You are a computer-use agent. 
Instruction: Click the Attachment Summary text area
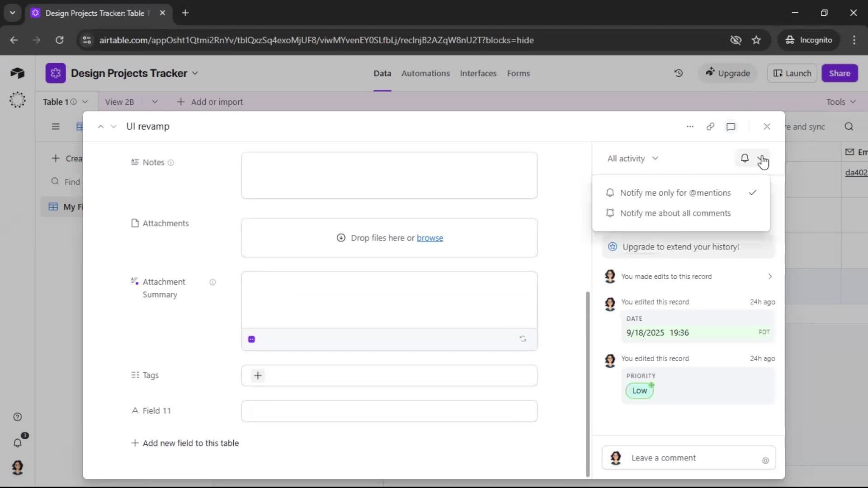click(389, 300)
